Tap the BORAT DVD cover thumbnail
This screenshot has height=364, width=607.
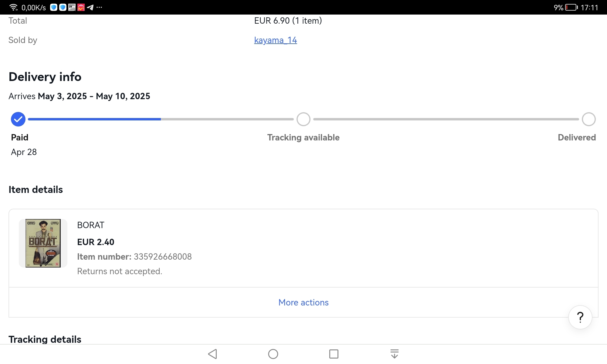(43, 243)
